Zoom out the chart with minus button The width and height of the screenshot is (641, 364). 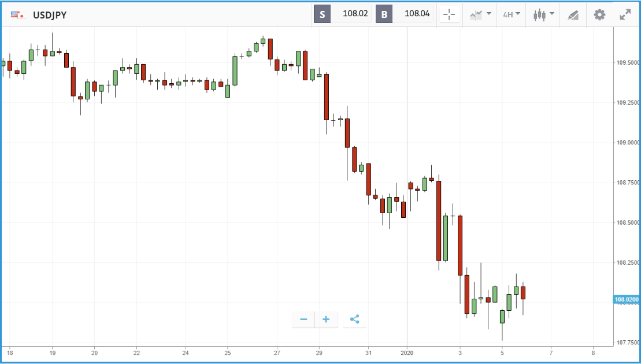[x=303, y=319]
